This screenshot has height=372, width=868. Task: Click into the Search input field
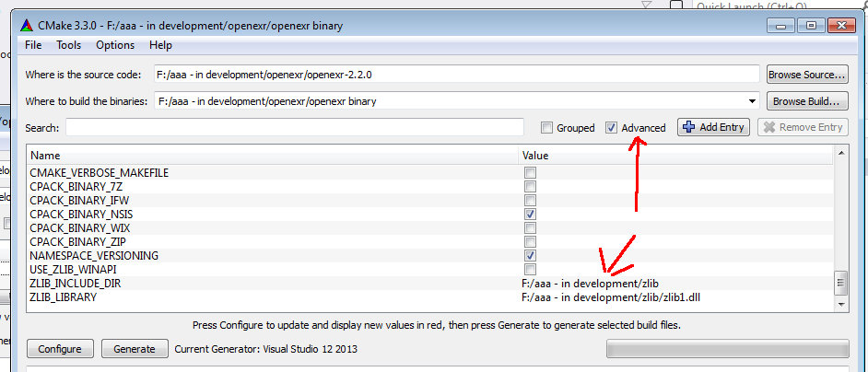(294, 127)
